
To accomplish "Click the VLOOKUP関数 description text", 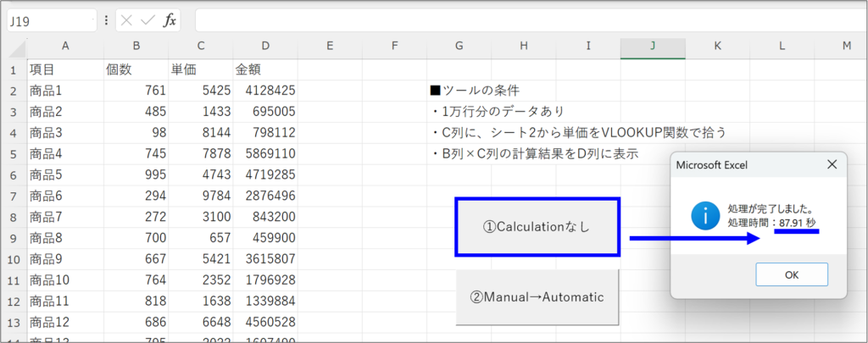I will [x=578, y=133].
